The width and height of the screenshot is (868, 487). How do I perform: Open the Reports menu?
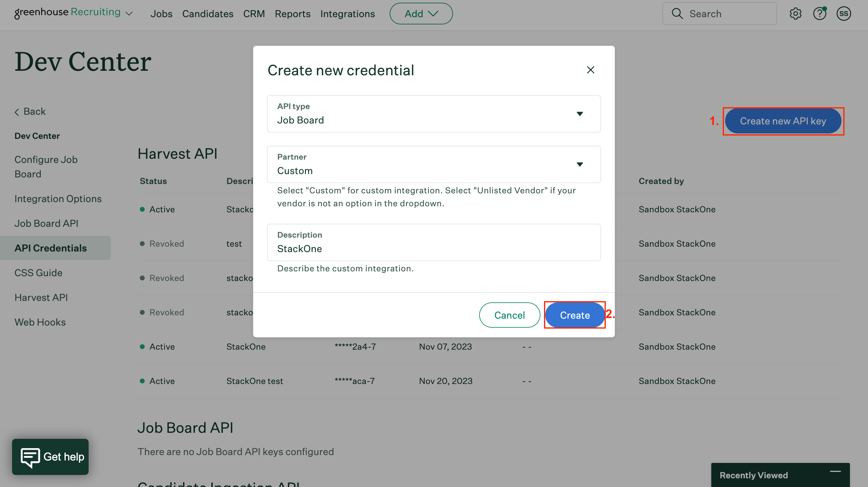point(292,14)
